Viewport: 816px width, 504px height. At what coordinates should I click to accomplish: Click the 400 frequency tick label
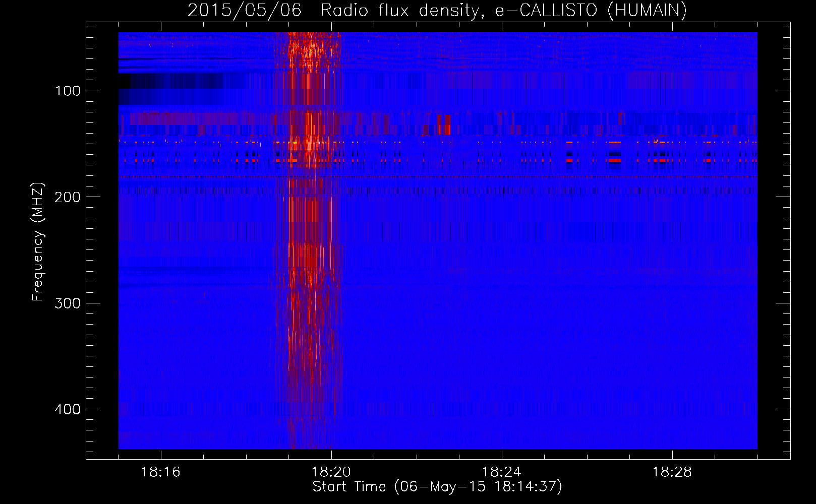tap(68, 409)
